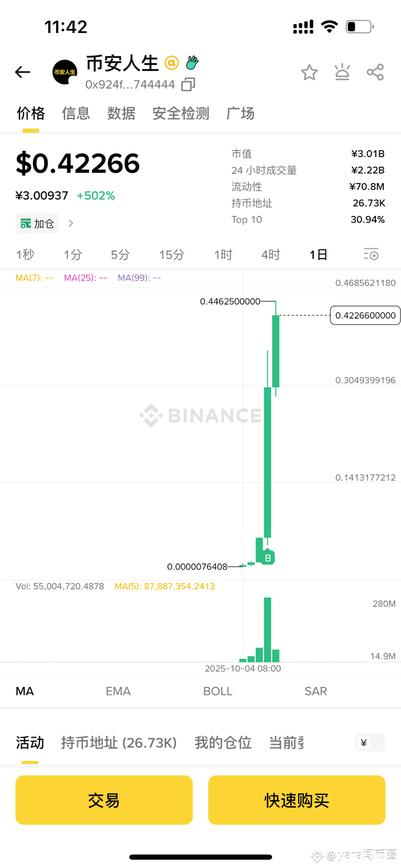This screenshot has height=868, width=401.
Task: Copy contract address 0x924f...744444
Action: click(x=188, y=85)
